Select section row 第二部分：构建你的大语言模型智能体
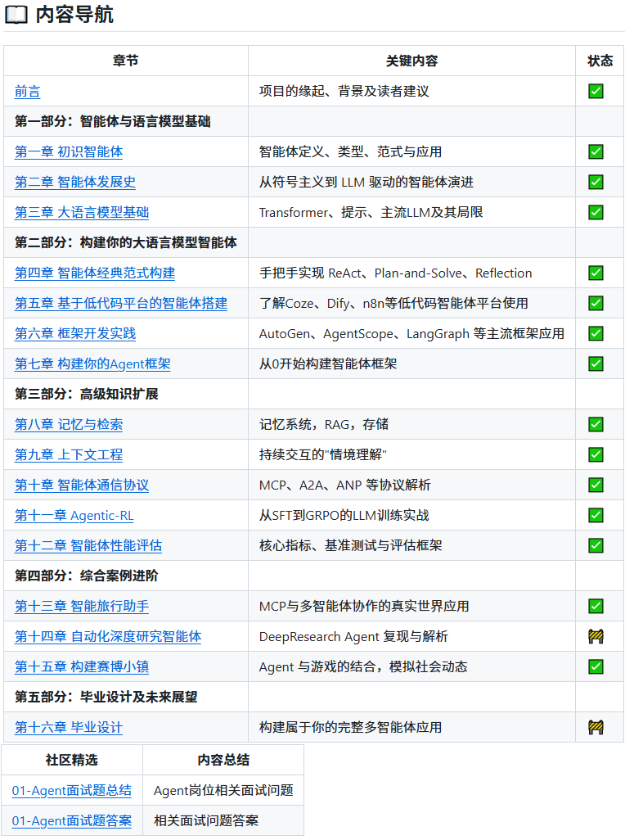 pos(313,242)
